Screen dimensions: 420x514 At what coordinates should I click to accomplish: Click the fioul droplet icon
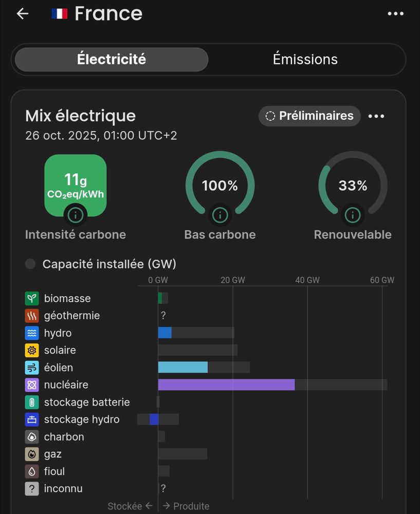tap(31, 471)
